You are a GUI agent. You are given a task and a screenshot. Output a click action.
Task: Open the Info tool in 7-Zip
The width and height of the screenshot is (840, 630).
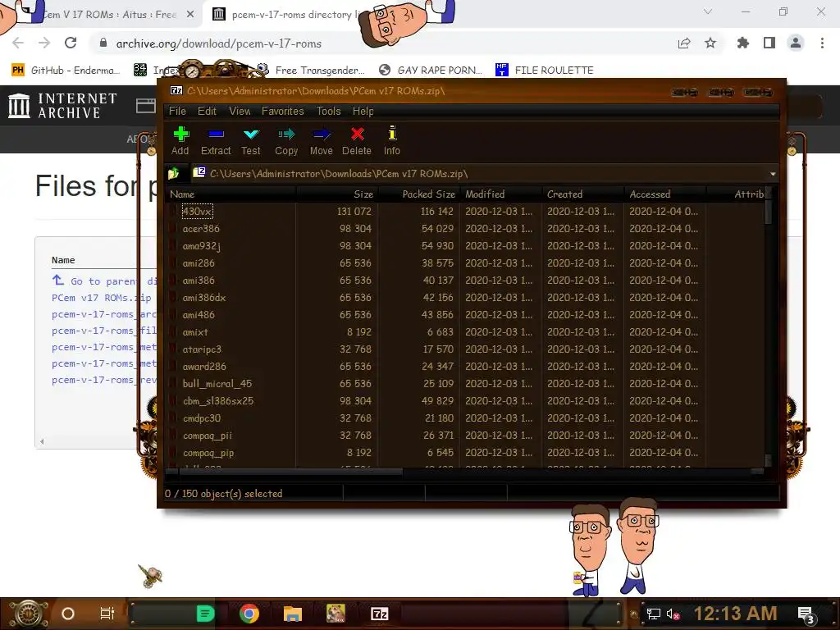(391, 141)
